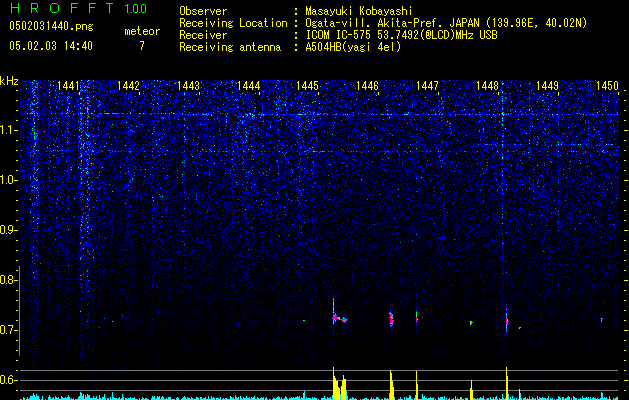Click the 0.8 frequency axis label

[x=7, y=280]
